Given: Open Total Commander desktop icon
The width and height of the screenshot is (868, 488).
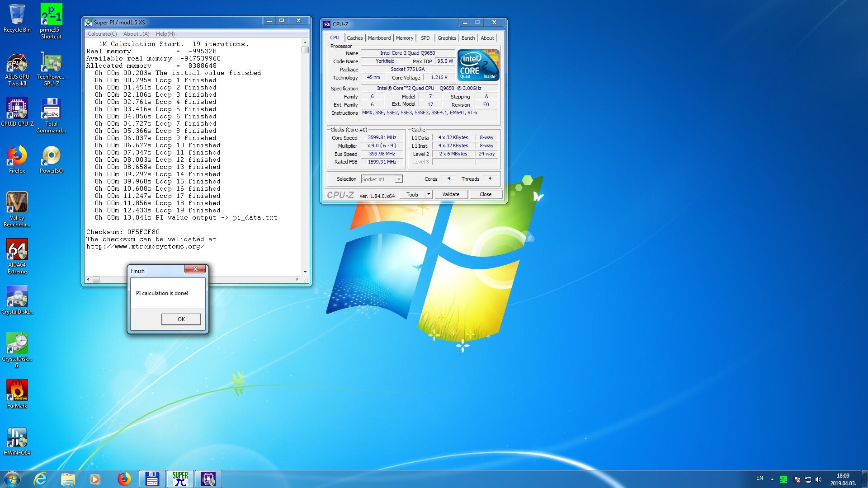Looking at the screenshot, I should coord(51,116).
